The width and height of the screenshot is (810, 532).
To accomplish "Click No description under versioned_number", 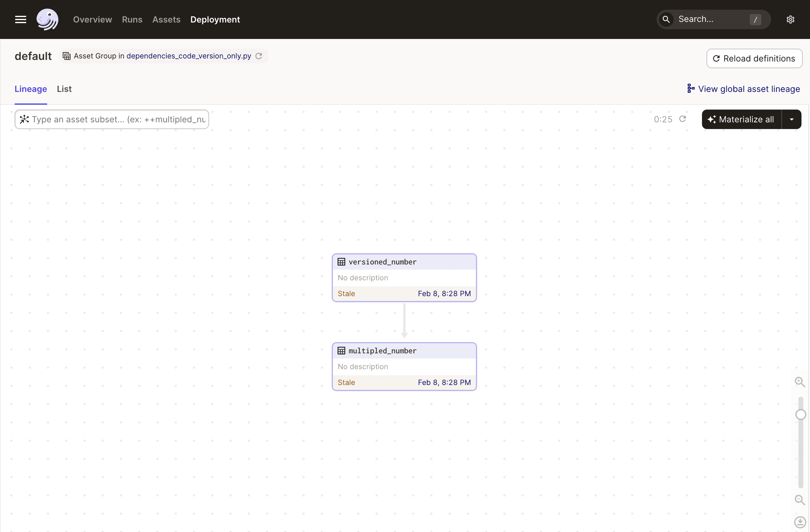I will (363, 278).
